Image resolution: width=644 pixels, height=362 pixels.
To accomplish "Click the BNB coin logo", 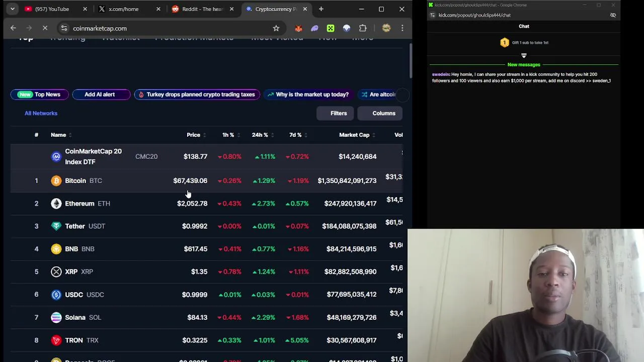I will [56, 249].
